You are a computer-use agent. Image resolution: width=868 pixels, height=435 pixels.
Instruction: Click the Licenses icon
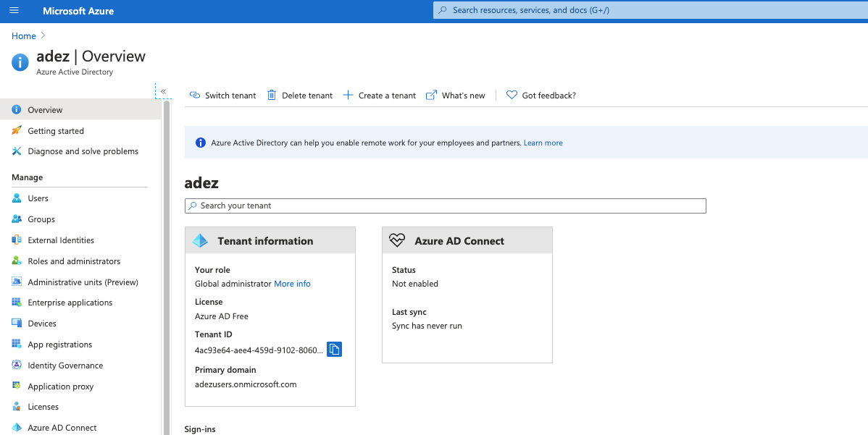click(x=17, y=406)
